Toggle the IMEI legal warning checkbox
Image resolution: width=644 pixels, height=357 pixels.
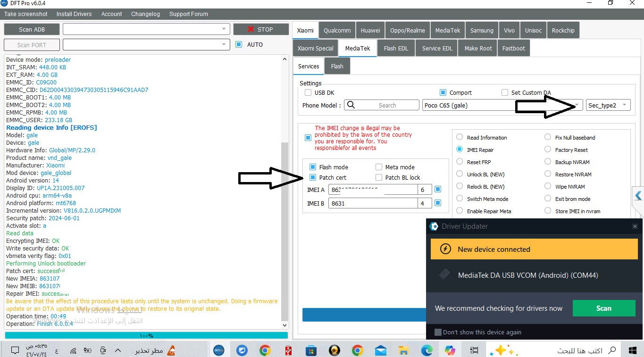[x=308, y=138]
